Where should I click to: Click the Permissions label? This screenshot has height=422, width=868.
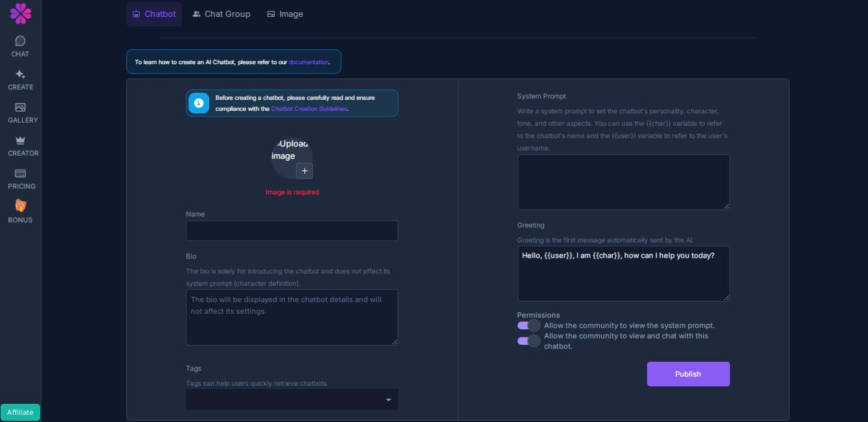538,315
